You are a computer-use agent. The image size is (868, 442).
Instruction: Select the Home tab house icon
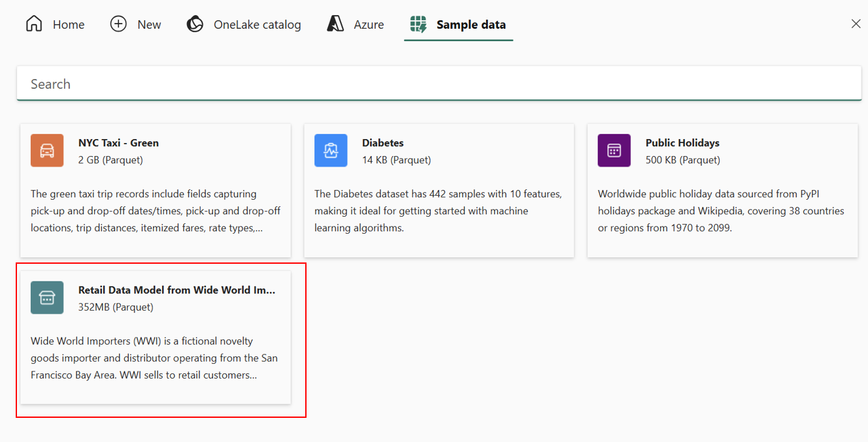tap(33, 24)
